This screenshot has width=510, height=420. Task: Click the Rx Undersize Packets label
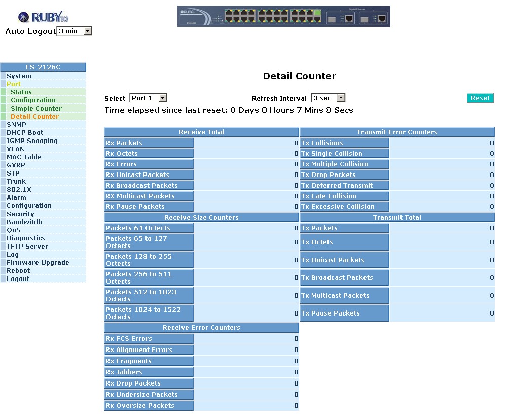(149, 394)
